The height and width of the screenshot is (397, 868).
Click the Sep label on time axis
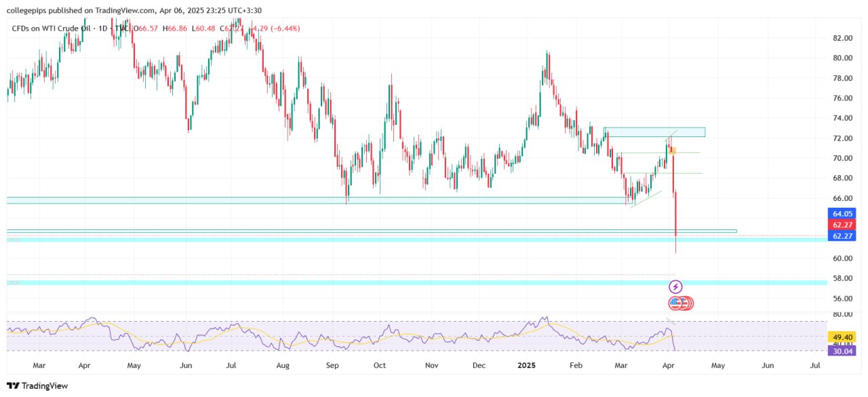[x=332, y=365]
